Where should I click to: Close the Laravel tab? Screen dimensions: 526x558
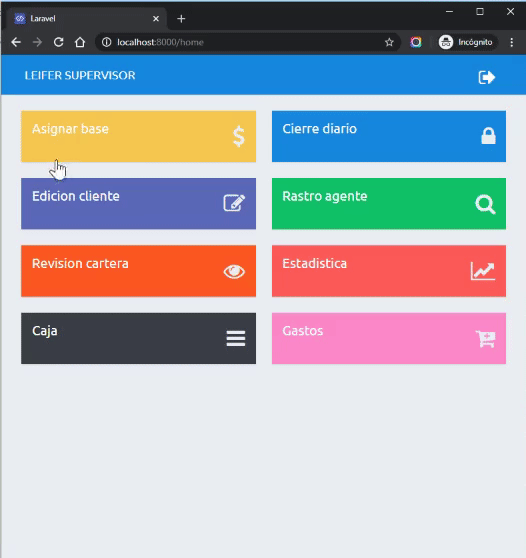tap(156, 19)
